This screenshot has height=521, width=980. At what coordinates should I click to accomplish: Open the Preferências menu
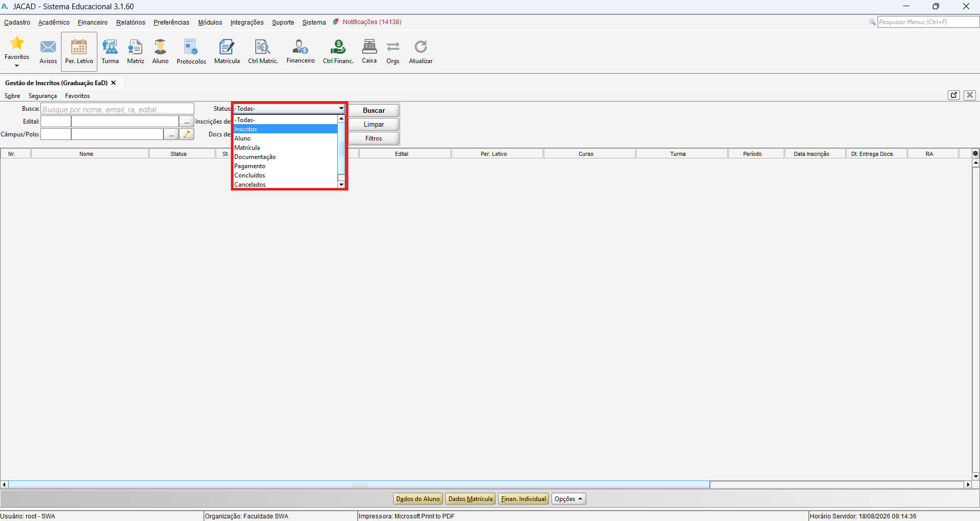(172, 23)
